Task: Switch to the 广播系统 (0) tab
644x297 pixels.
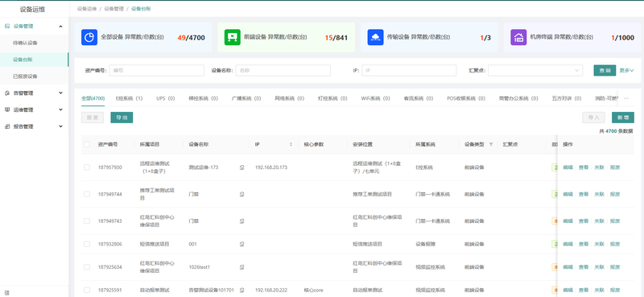Action: (246, 98)
